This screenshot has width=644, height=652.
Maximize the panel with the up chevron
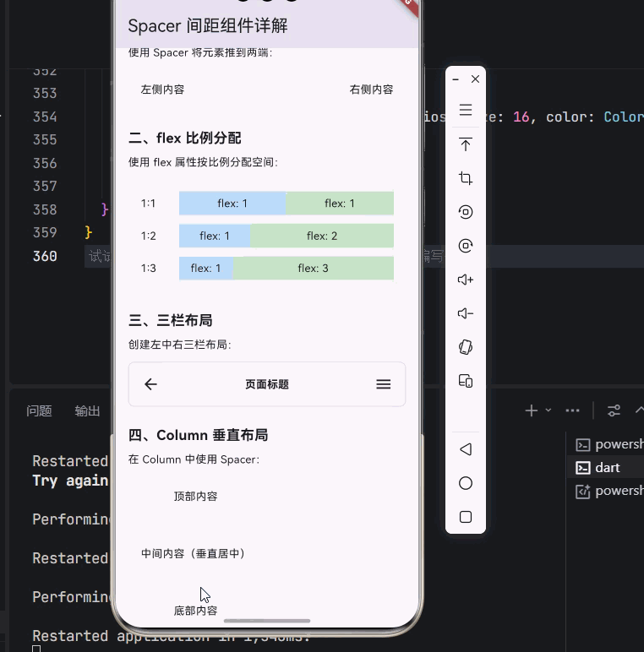(640, 410)
